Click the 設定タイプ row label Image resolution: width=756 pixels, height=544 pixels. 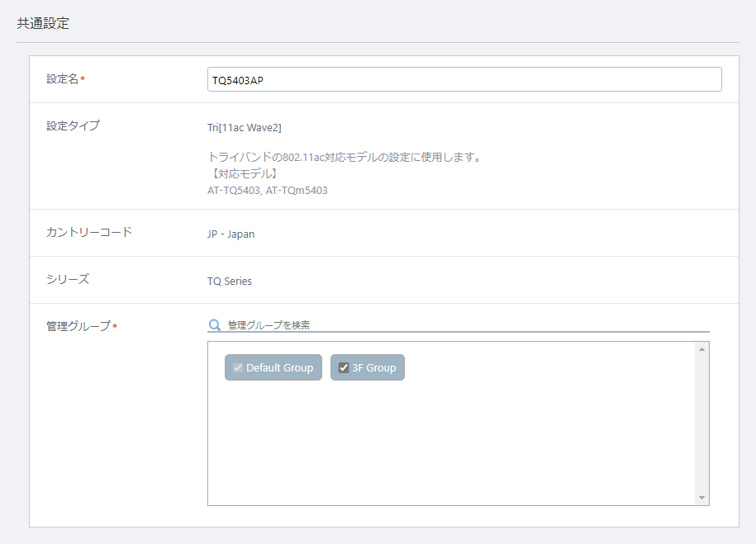click(x=74, y=125)
